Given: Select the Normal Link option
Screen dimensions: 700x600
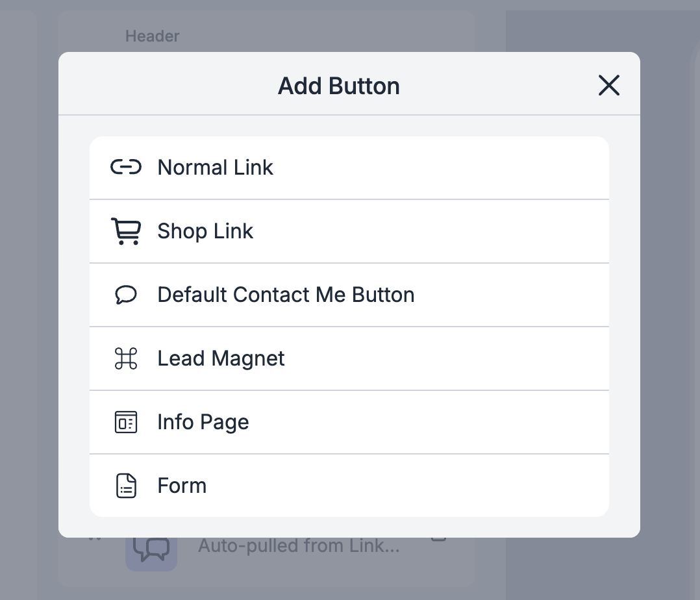Looking at the screenshot, I should (x=215, y=168).
